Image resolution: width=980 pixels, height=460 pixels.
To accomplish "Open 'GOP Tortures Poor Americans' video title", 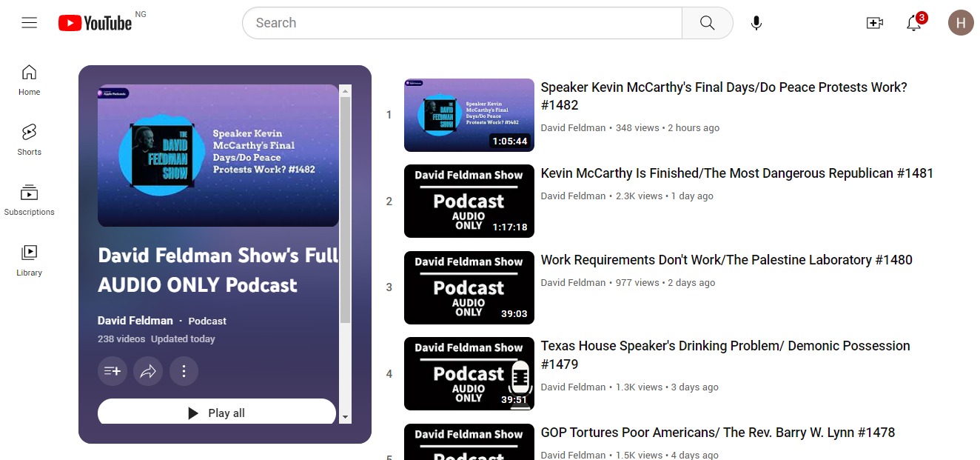I will click(718, 433).
